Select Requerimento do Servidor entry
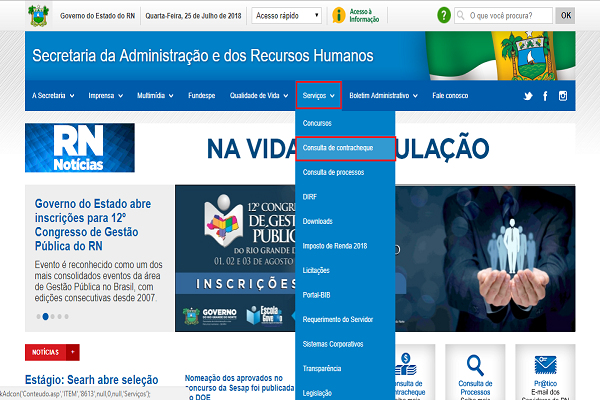The height and width of the screenshot is (400, 600). pyautogui.click(x=345, y=320)
